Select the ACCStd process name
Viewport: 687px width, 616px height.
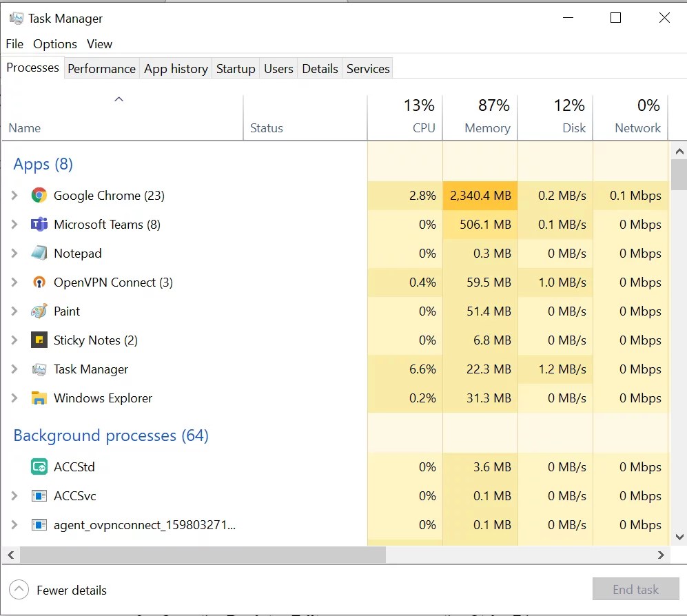pyautogui.click(x=74, y=467)
